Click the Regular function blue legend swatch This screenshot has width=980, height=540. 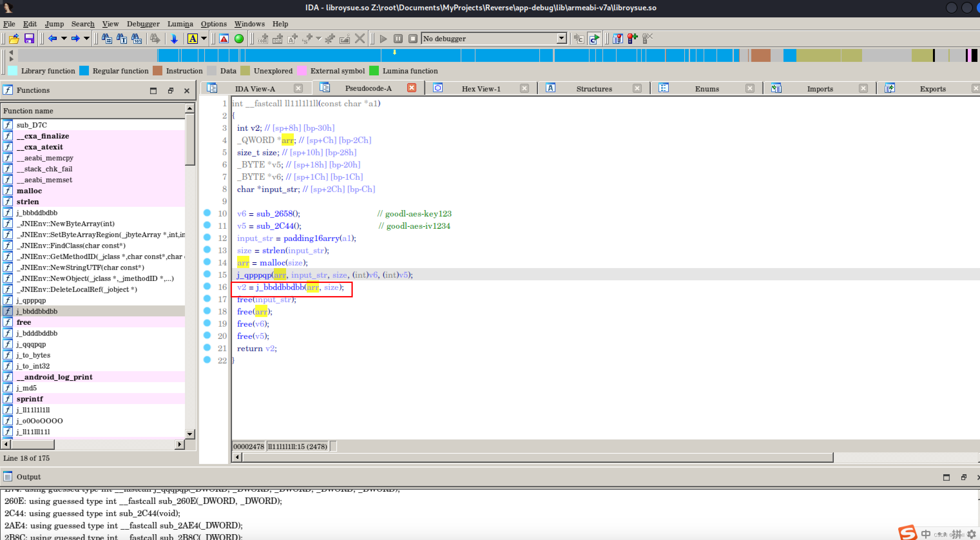(84, 71)
